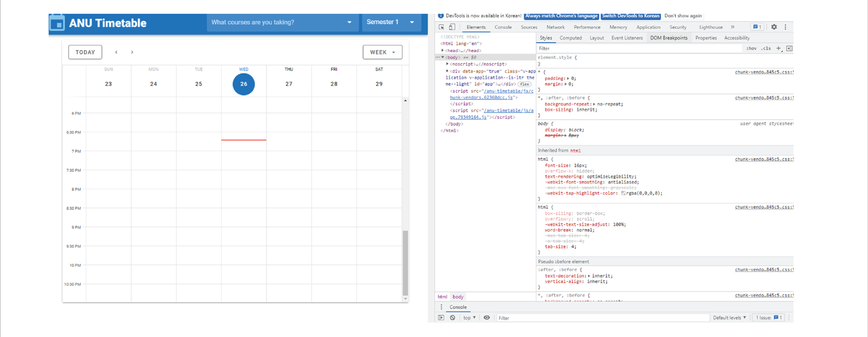The width and height of the screenshot is (868, 337).
Task: Click the info icon in DevTools language banner
Action: coord(440,16)
